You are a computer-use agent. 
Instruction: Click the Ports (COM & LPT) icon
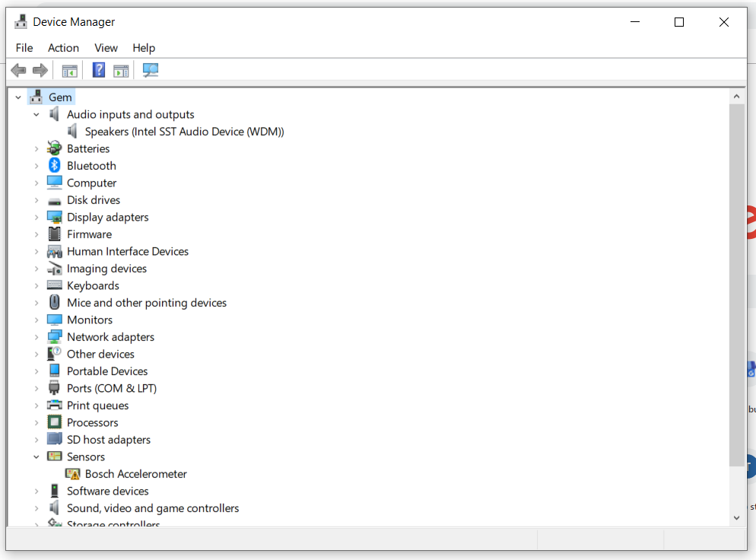(55, 388)
